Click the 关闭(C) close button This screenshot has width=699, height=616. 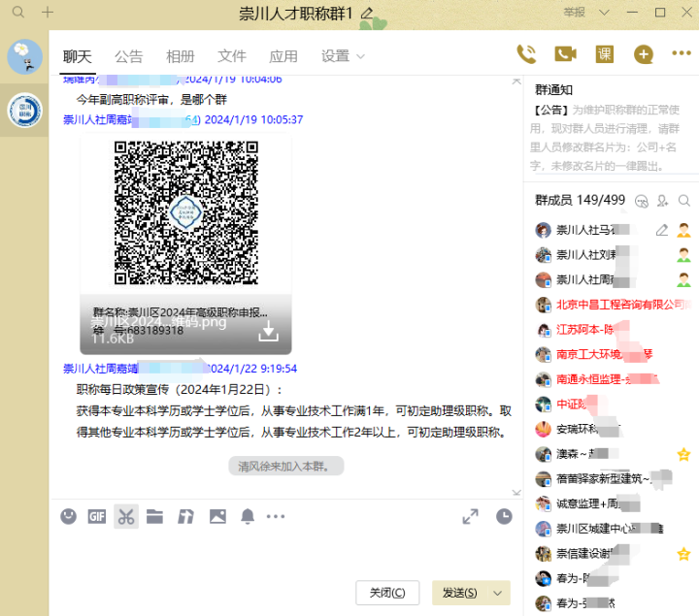387,593
